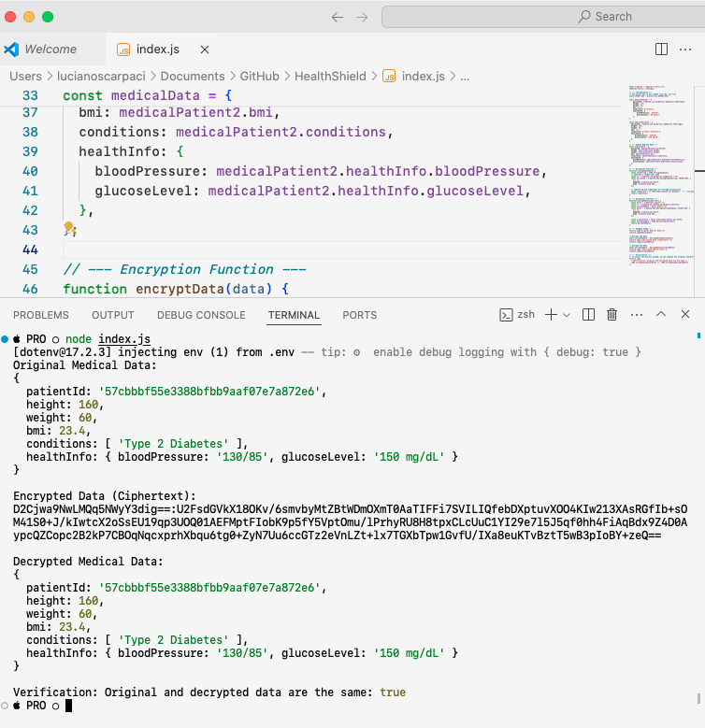The height and width of the screenshot is (728, 705).
Task: Click blue command decoration dot in terminal
Action: pyautogui.click(x=5, y=339)
